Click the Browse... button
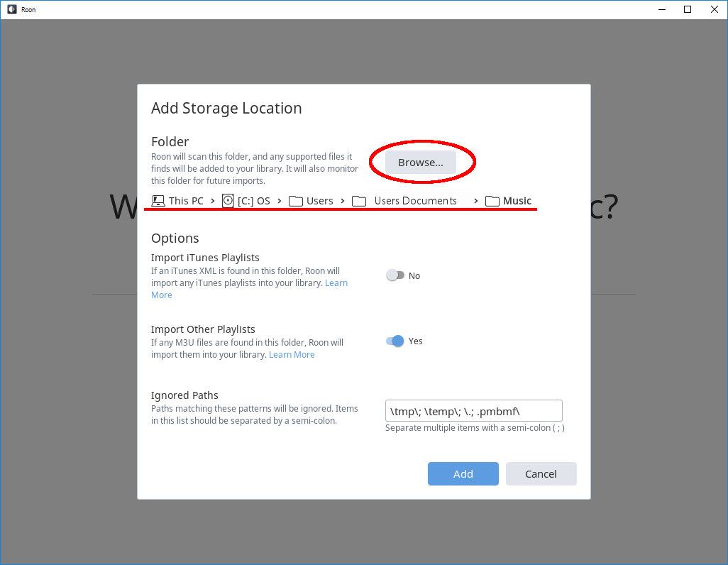Screen dimensions: 728x565 tap(421, 162)
